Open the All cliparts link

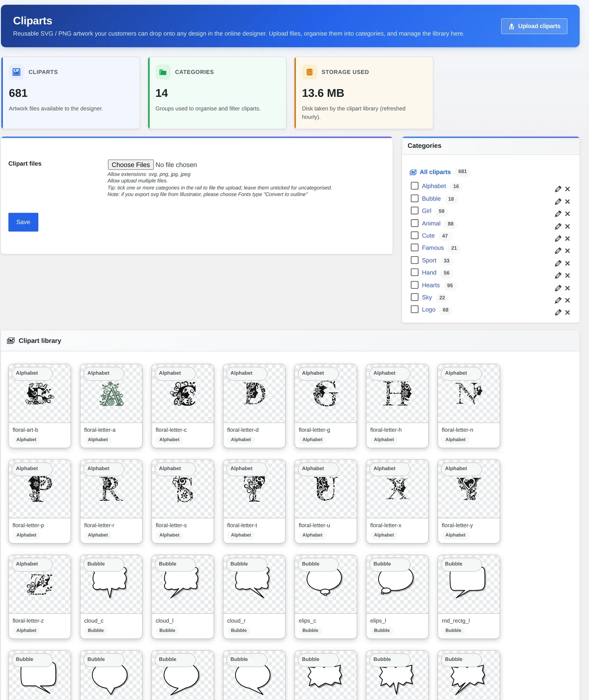435,172
